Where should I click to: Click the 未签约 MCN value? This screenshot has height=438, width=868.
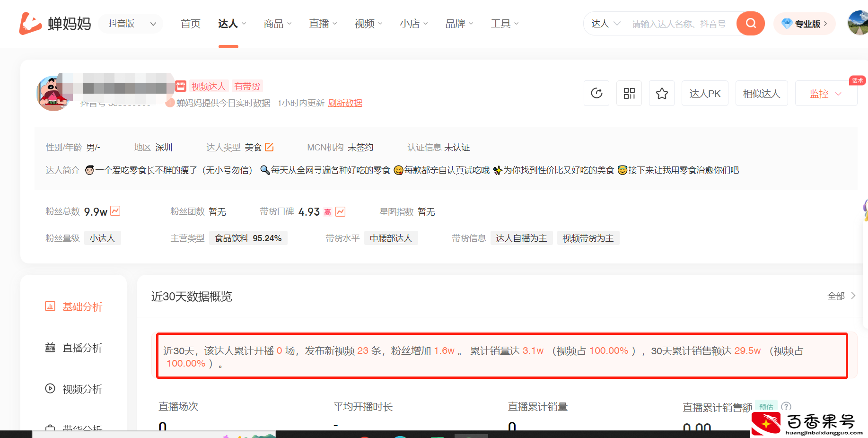click(360, 147)
